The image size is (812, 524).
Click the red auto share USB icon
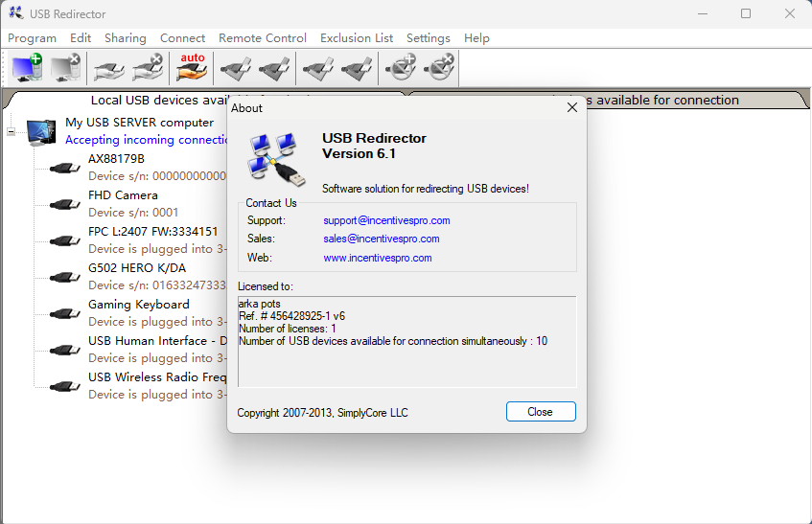pos(192,68)
